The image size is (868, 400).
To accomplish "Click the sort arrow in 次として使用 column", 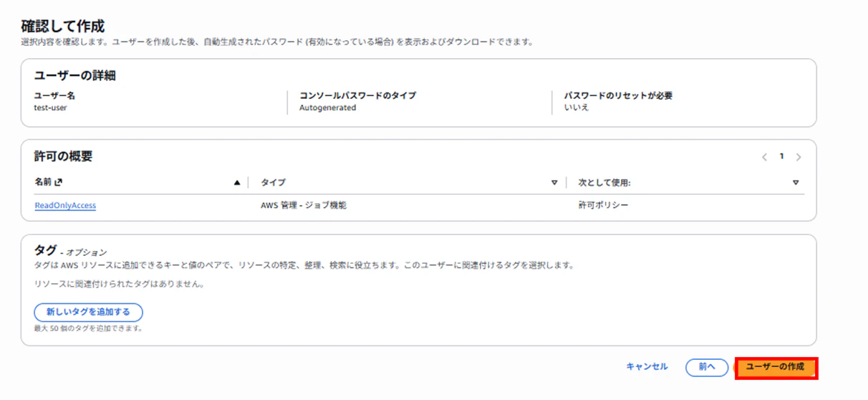I will [x=796, y=183].
